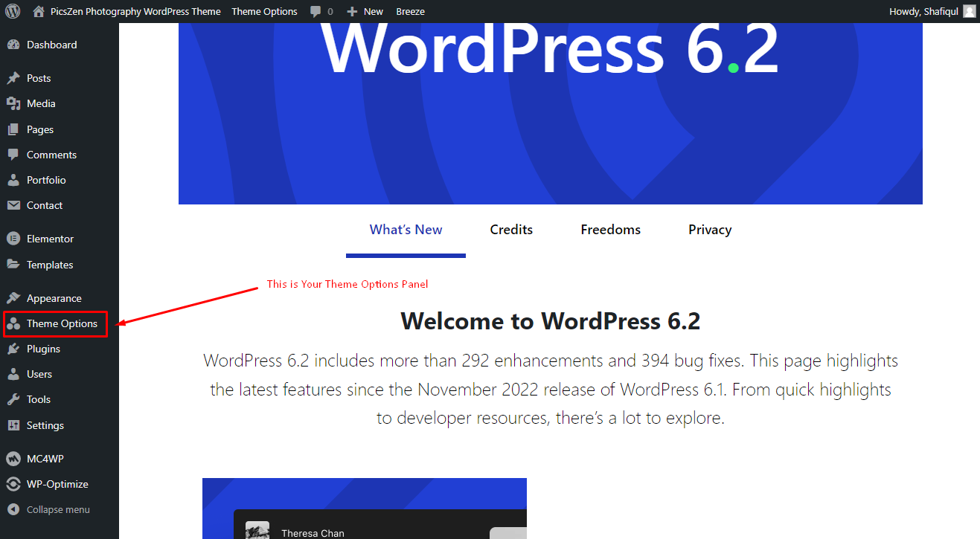Switch to the Credits tab
This screenshot has width=980, height=539.
click(x=511, y=230)
